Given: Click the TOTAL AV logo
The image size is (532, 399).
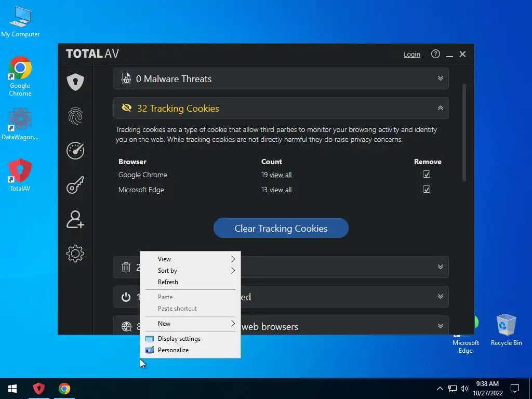Looking at the screenshot, I should 92,54.
